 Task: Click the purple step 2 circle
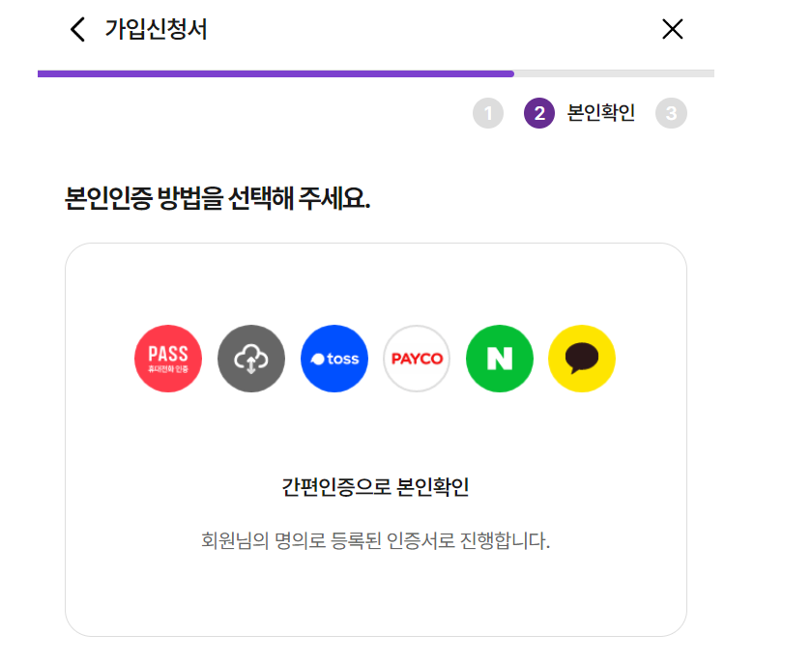click(x=539, y=113)
